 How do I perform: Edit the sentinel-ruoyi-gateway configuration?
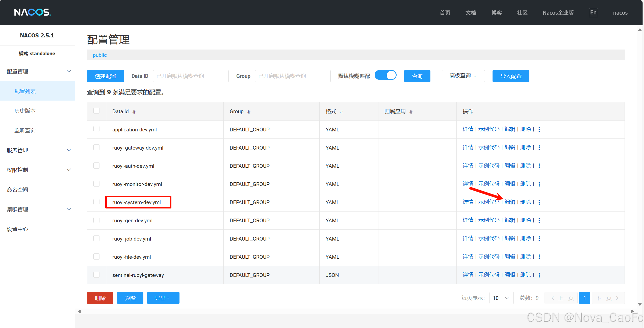510,275
